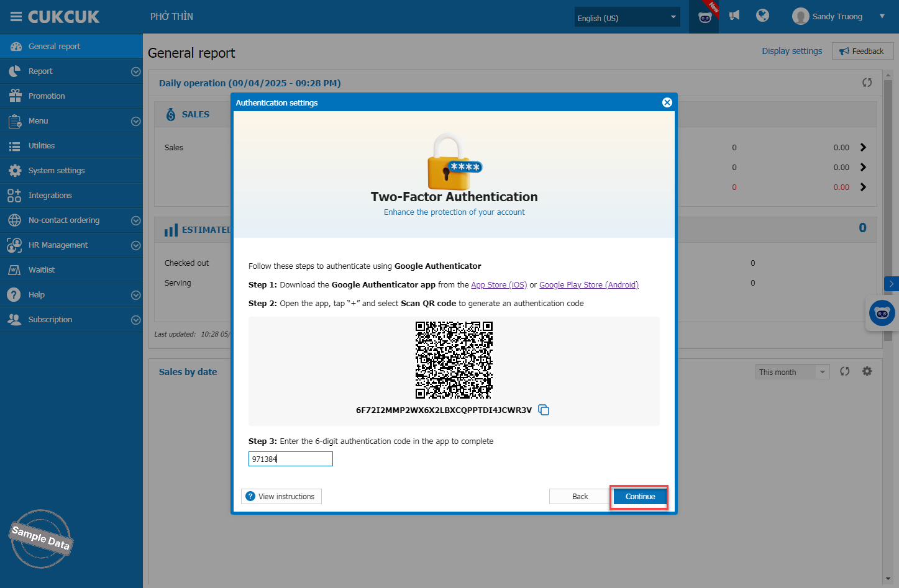Refresh Daily operation panel
899x588 pixels.
click(867, 83)
